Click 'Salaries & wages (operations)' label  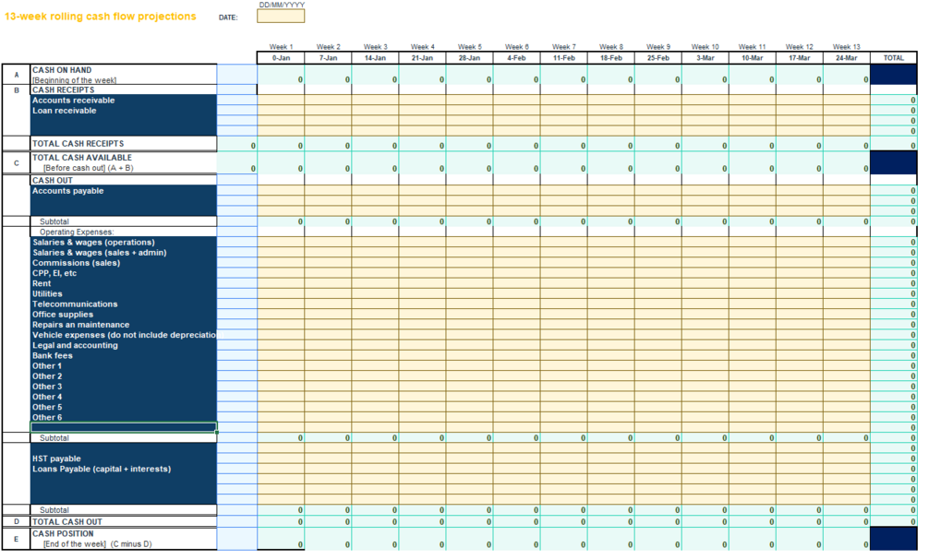coord(93,243)
